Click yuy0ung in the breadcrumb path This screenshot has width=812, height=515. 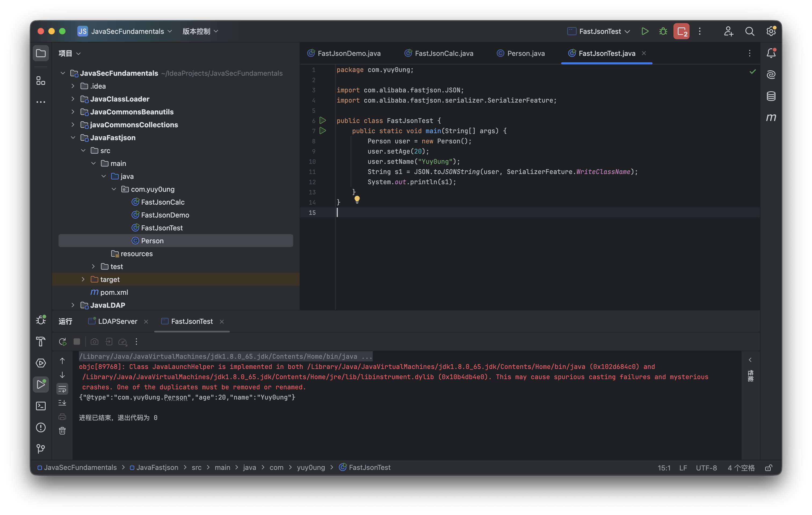point(311,467)
